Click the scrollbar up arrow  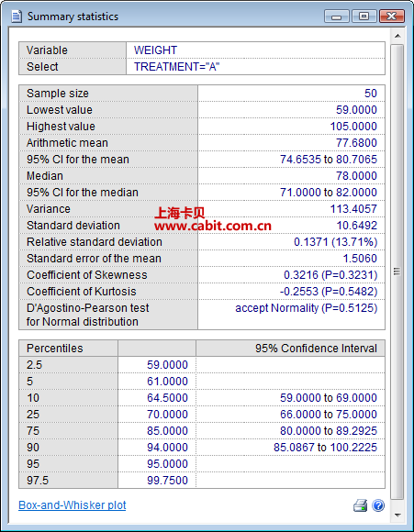[x=397, y=36]
